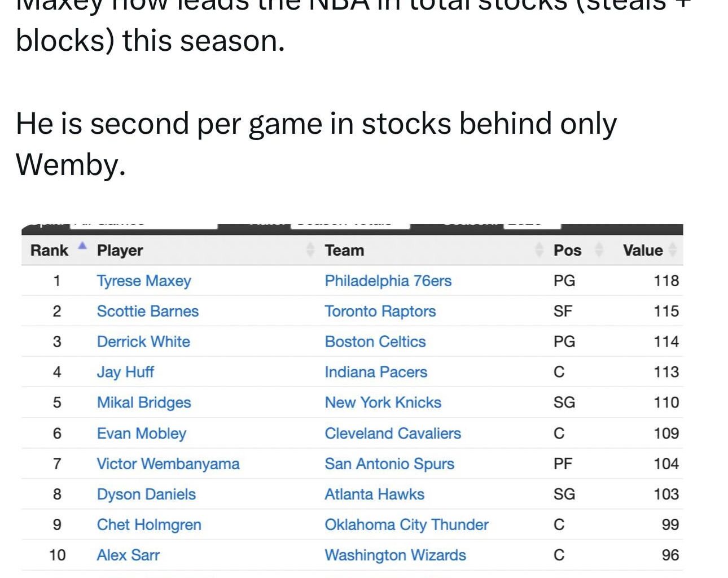Click the sort icon next to Pos
The width and height of the screenshot is (728, 578).
[x=598, y=249]
